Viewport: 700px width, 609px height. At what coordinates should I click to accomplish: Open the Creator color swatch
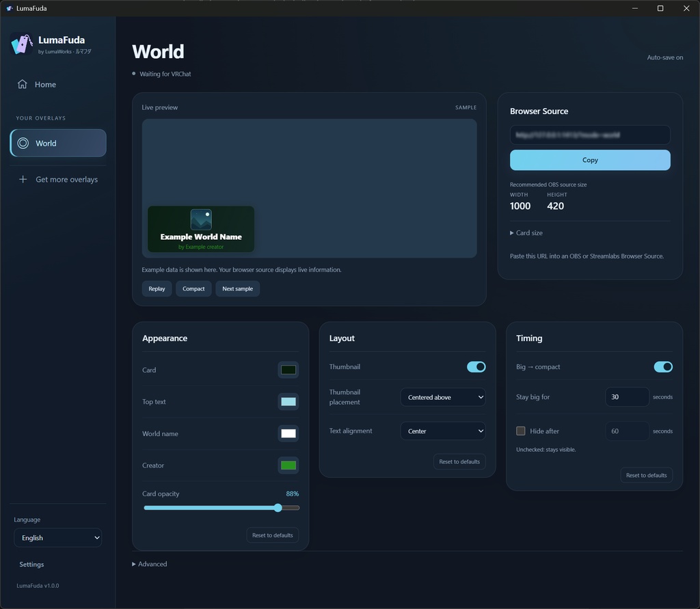[288, 465]
